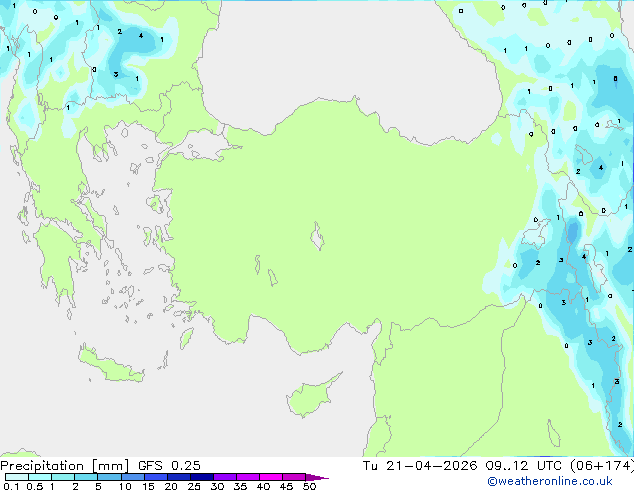Click the legend label "50"
634x490 pixels.
click(309, 486)
